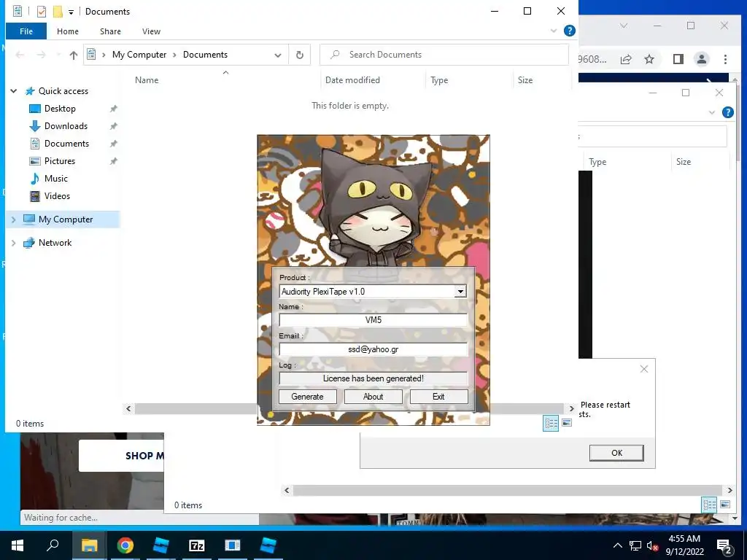
Task: Open the File ribbon tab
Action: point(26,31)
